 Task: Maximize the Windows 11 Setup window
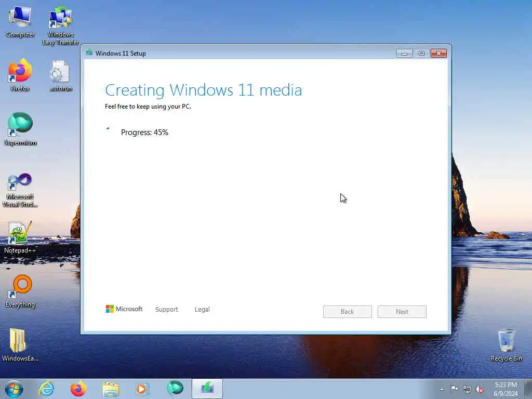click(421, 54)
